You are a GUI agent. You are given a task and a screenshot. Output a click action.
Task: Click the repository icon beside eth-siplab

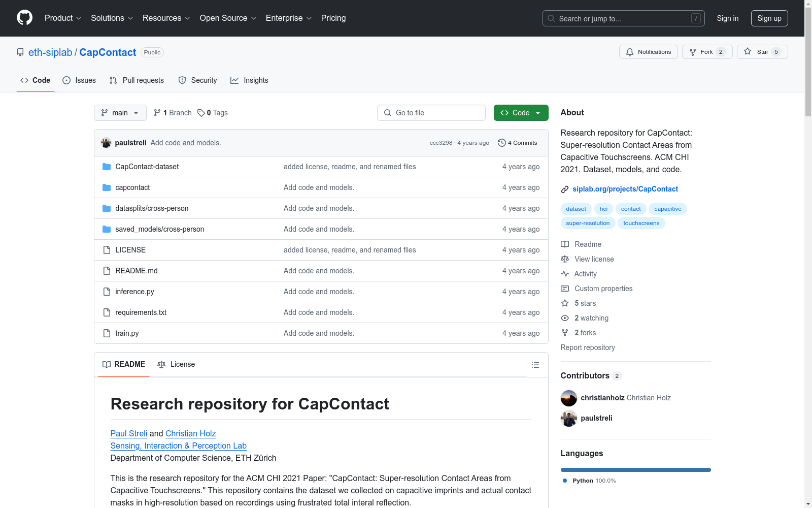tap(20, 52)
